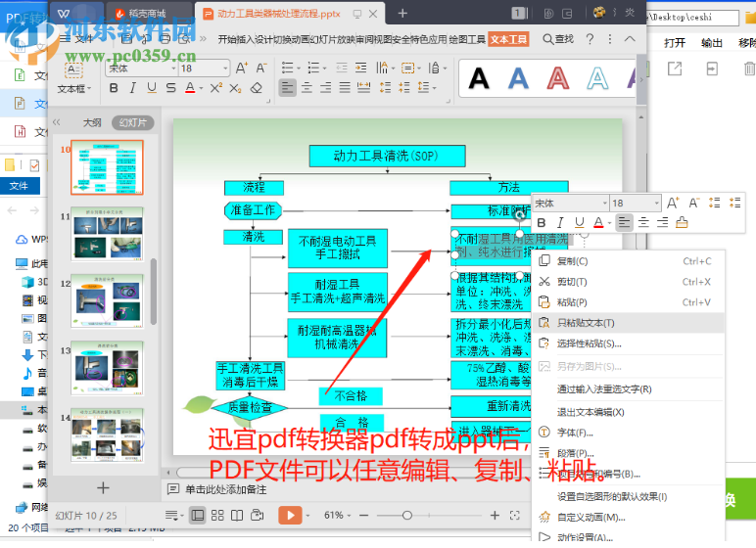Apply distributed alignment

(363, 88)
